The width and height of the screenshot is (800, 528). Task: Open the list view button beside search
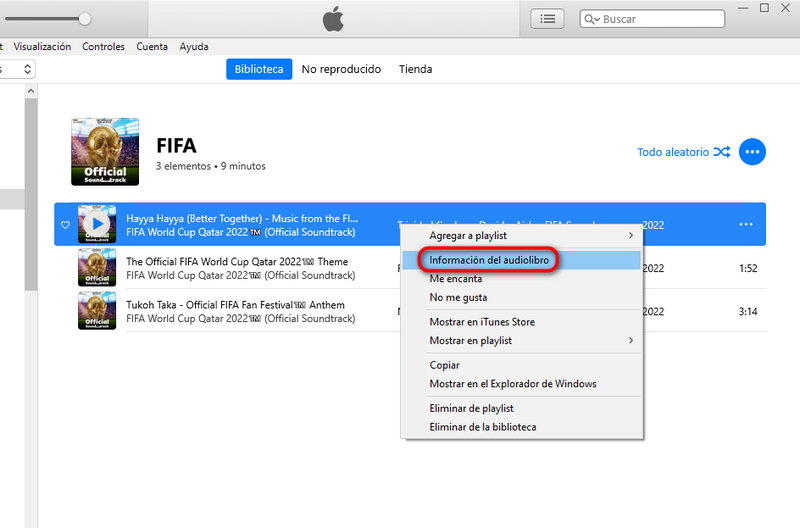pyautogui.click(x=547, y=19)
